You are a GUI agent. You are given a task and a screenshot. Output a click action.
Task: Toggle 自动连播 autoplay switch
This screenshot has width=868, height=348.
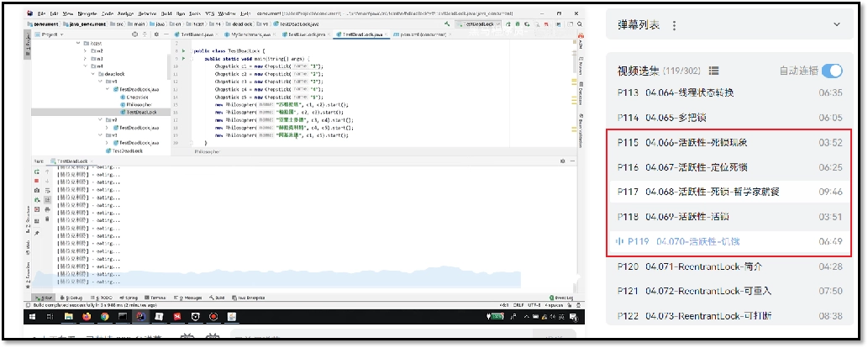click(832, 71)
